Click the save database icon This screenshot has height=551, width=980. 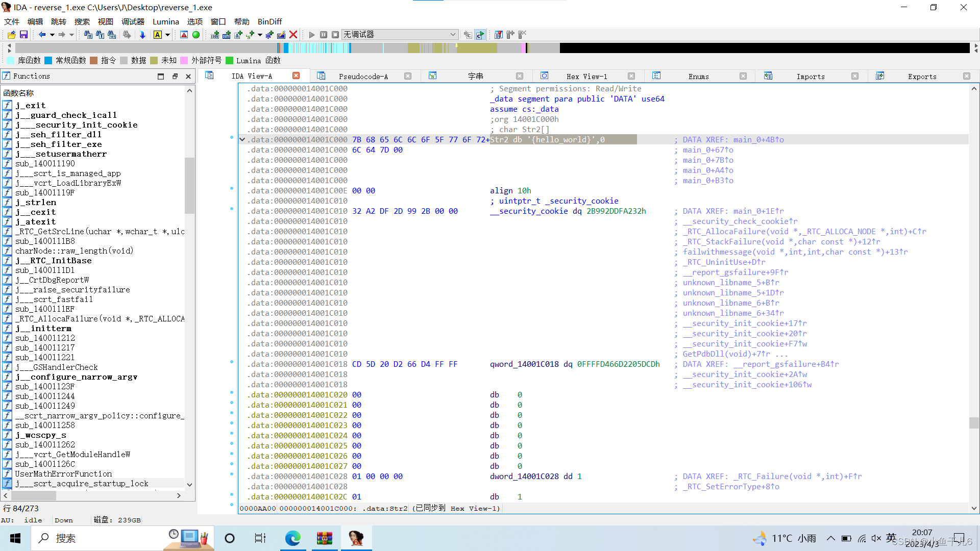pyautogui.click(x=23, y=35)
